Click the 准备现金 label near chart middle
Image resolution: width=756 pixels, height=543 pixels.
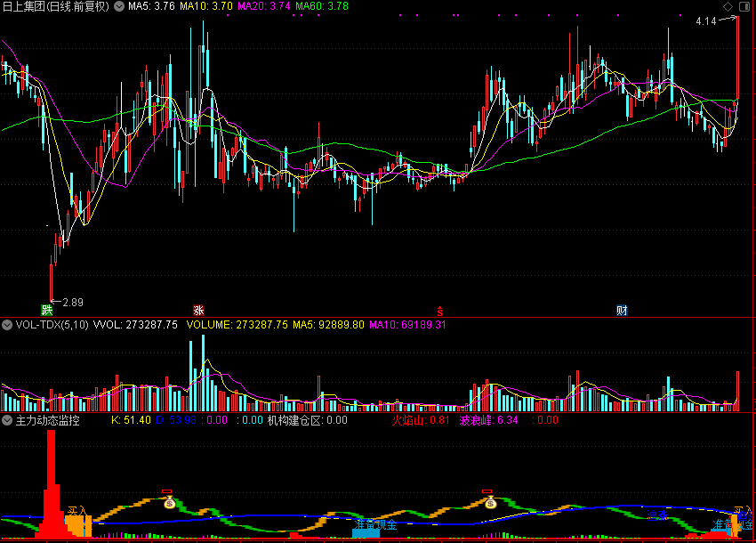(375, 524)
